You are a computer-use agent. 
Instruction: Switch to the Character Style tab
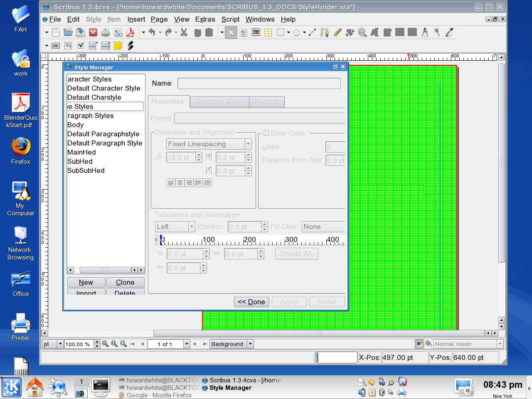point(218,102)
